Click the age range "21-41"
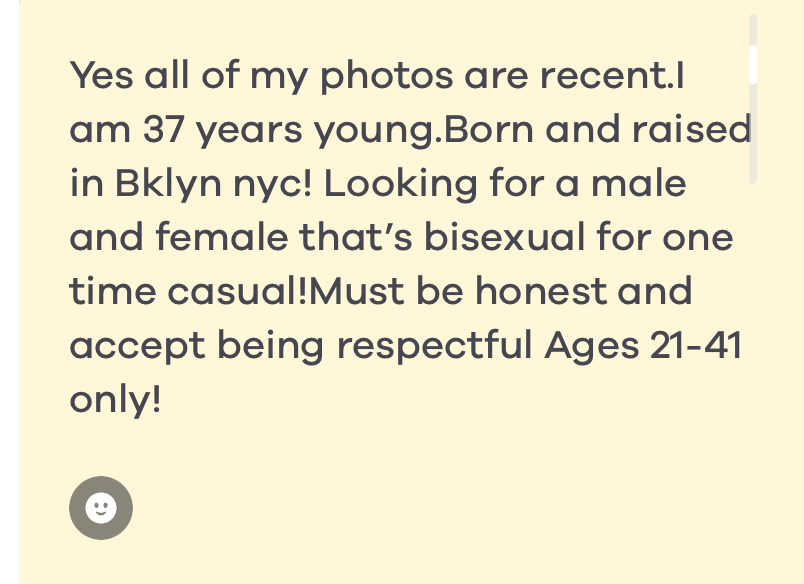 coord(693,346)
